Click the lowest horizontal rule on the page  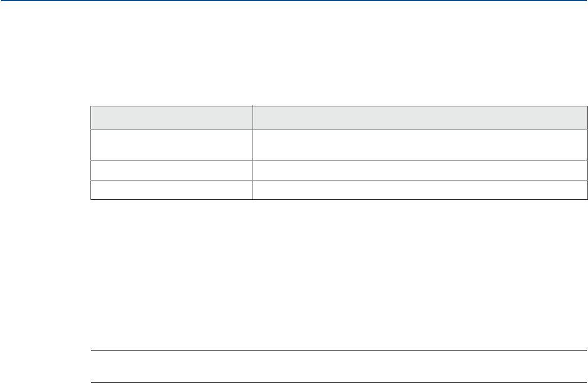pos(336,383)
